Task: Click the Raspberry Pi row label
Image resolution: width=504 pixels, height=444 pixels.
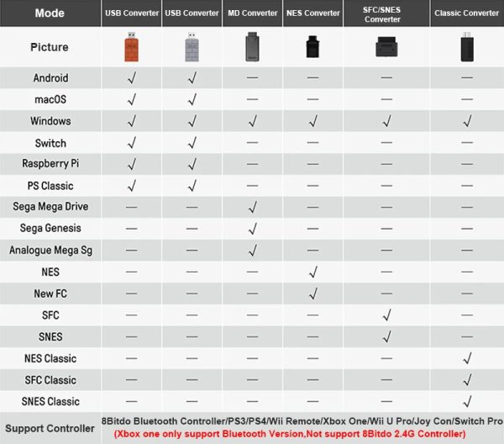Action: coord(50,164)
